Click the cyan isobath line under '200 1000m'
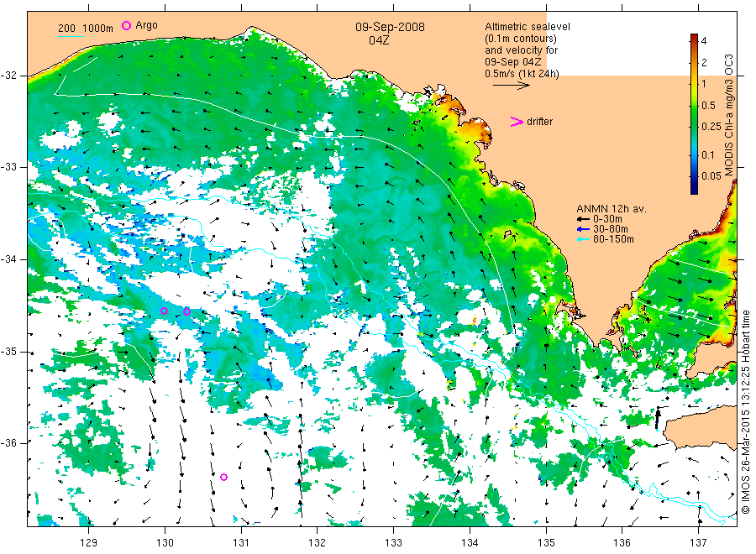The width and height of the screenshot is (756, 554). click(71, 37)
